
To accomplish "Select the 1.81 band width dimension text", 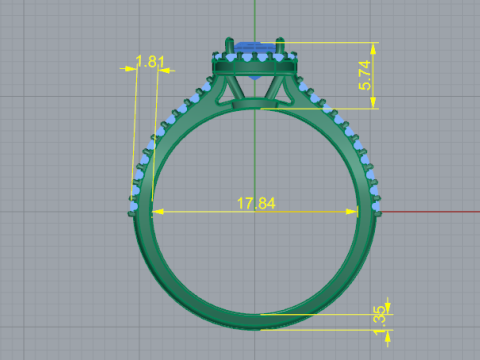I will click(150, 62).
